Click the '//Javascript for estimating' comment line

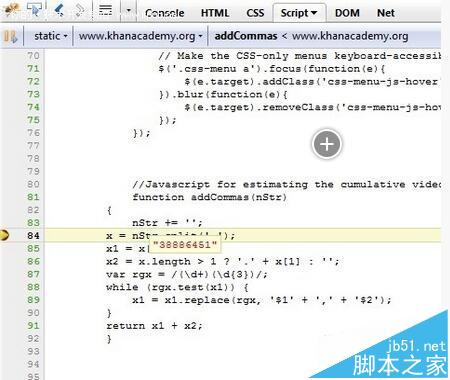[286, 184]
